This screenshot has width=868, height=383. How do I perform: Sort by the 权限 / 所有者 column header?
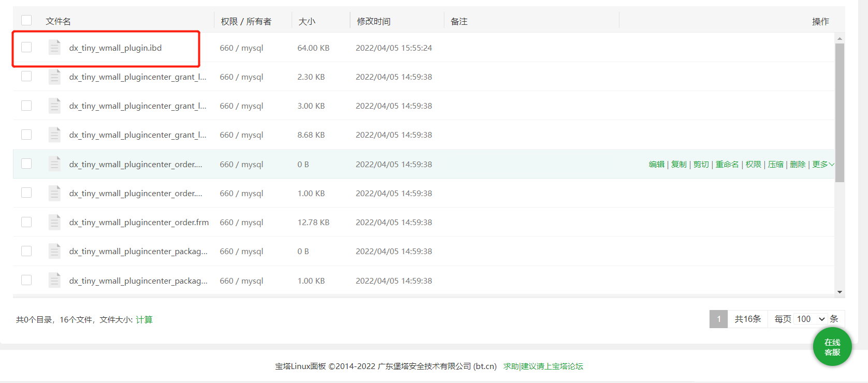coord(246,21)
